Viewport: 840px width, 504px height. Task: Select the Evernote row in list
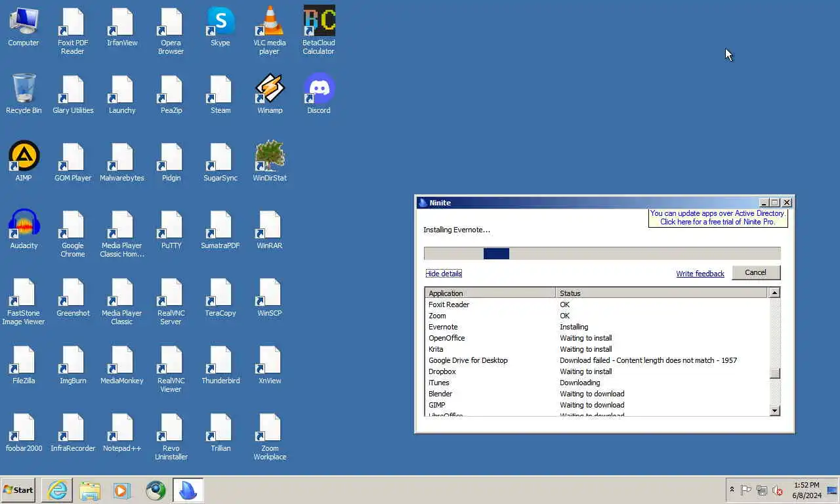pyautogui.click(x=597, y=327)
